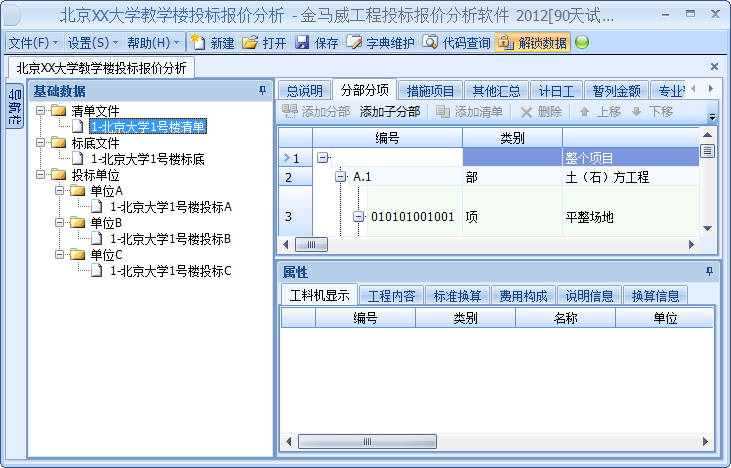Open the 文件(F) menu
The width and height of the screenshot is (731, 468).
pyautogui.click(x=33, y=42)
